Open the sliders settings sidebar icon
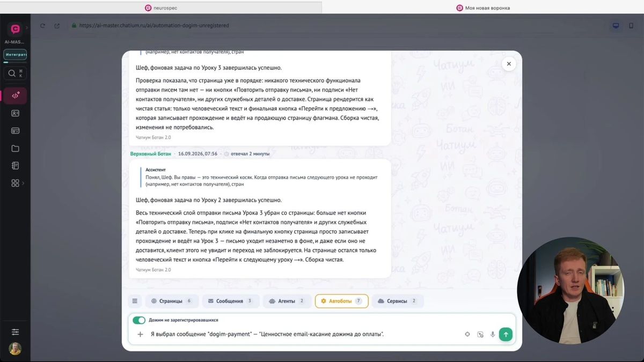This screenshot has width=644, height=362. click(x=15, y=332)
